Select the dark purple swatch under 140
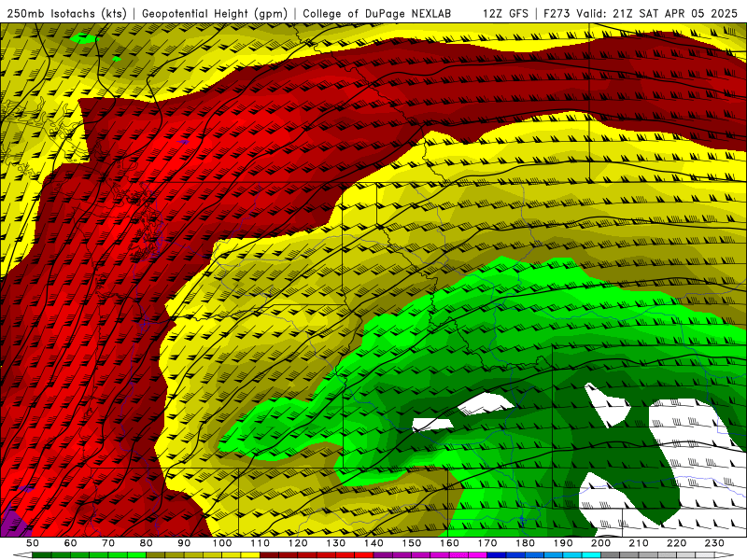This screenshot has height=560, width=747. click(x=383, y=555)
